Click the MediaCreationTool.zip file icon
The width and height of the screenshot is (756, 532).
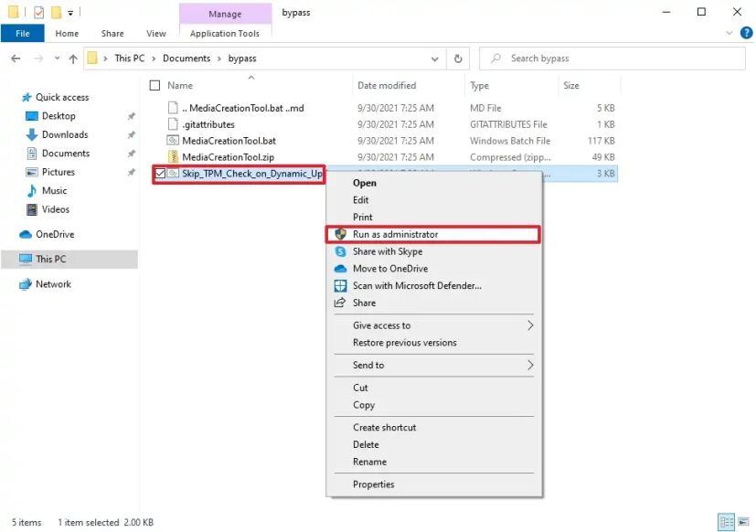click(173, 156)
